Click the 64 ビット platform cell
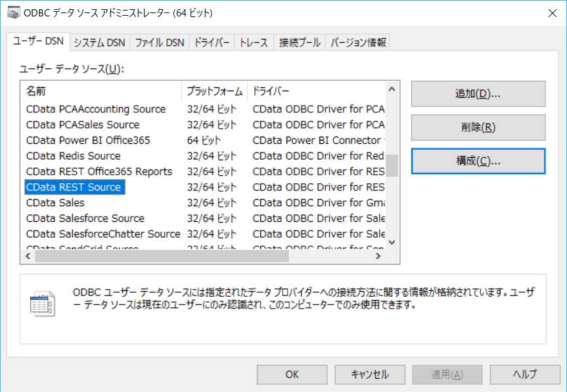This screenshot has height=392, width=567. coord(204,140)
